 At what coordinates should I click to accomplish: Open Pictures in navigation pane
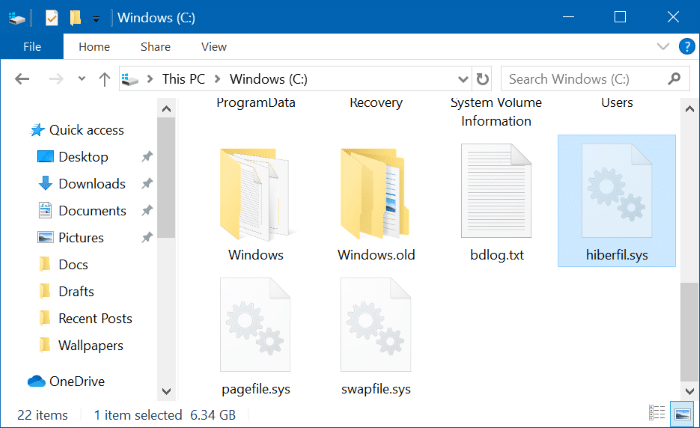81,237
